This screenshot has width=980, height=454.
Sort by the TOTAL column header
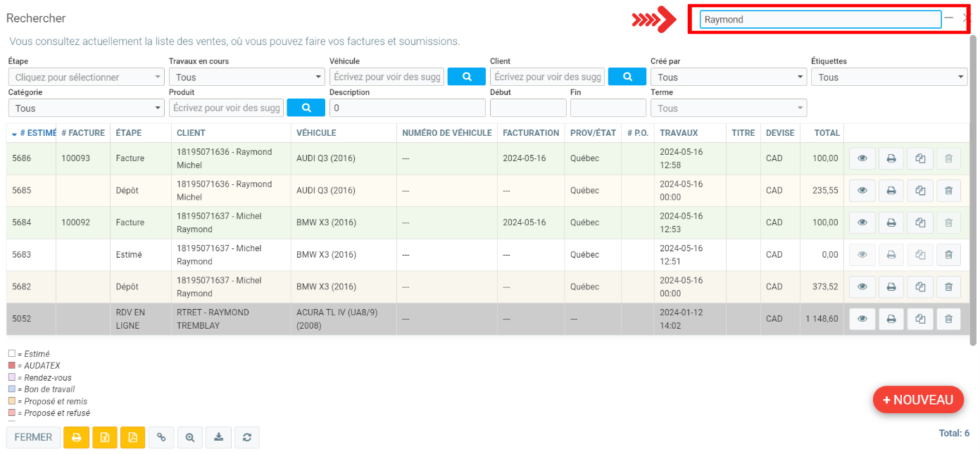827,133
